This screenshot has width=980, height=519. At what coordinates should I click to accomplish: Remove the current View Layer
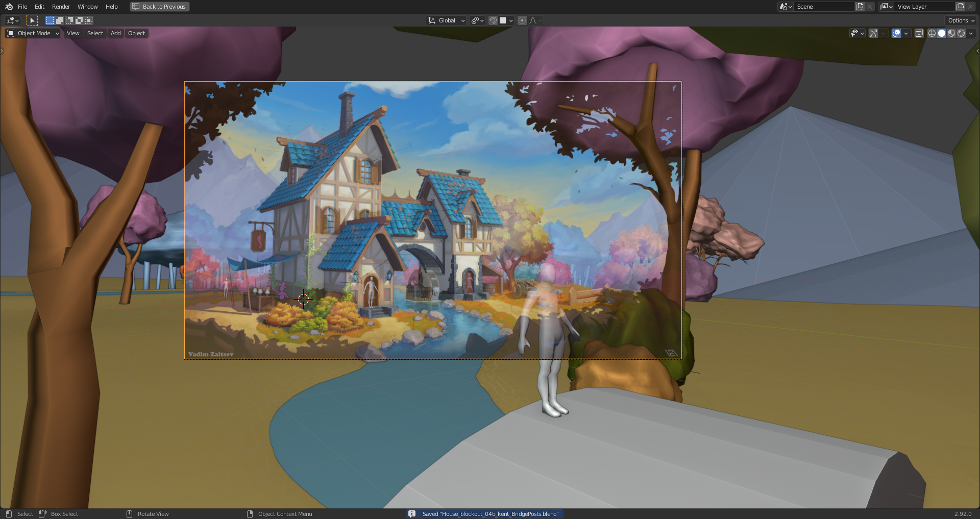pos(970,7)
